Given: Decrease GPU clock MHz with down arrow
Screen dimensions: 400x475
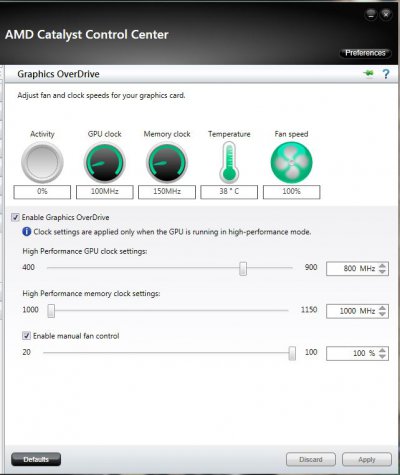Looking at the screenshot, I should (382, 271).
